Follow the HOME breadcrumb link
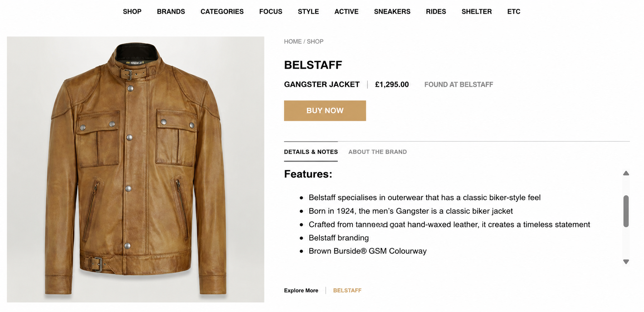The image size is (644, 312). pyautogui.click(x=293, y=41)
